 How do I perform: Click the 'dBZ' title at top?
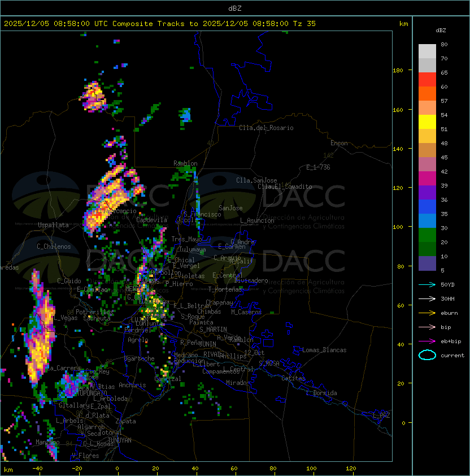click(235, 8)
